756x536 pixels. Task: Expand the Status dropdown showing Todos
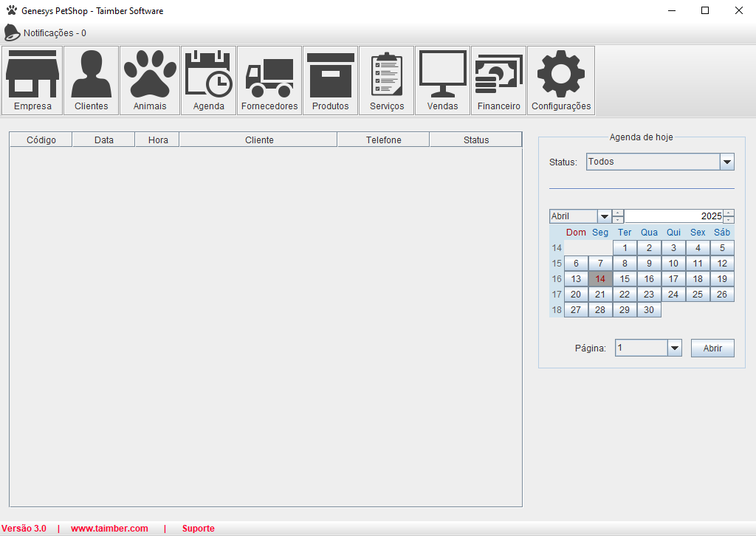click(726, 162)
